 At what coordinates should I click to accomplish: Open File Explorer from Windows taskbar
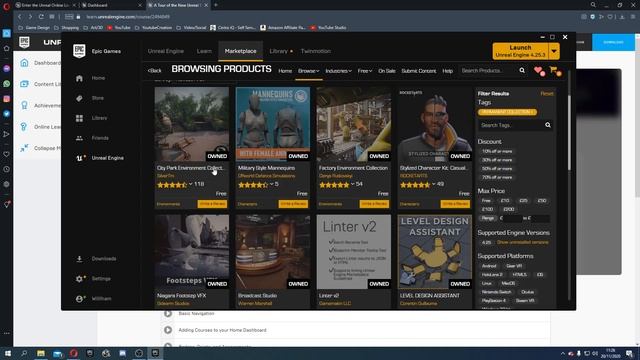pyautogui.click(x=41, y=353)
